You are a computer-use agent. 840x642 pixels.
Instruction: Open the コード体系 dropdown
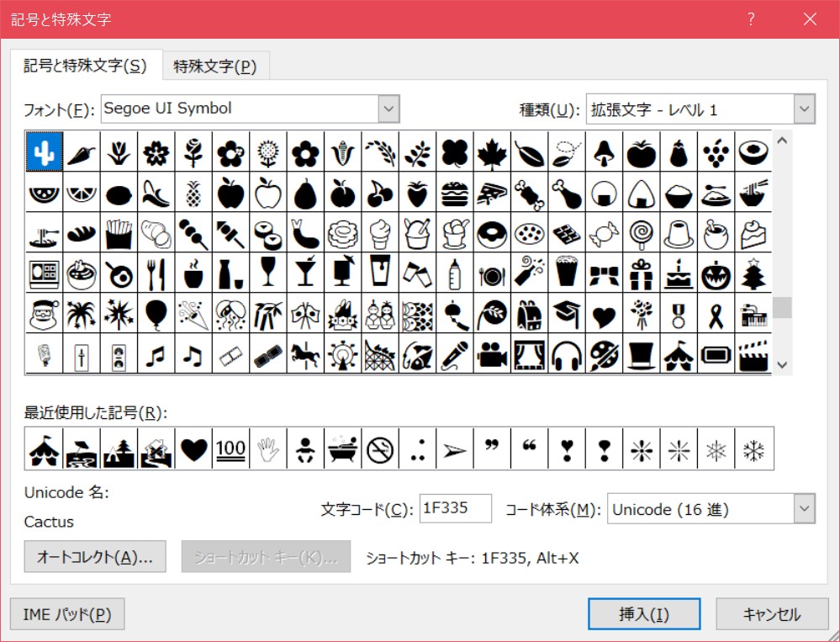coord(804,508)
